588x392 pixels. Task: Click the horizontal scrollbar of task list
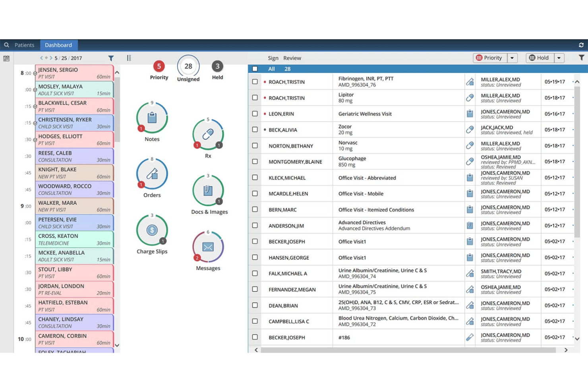(408, 350)
